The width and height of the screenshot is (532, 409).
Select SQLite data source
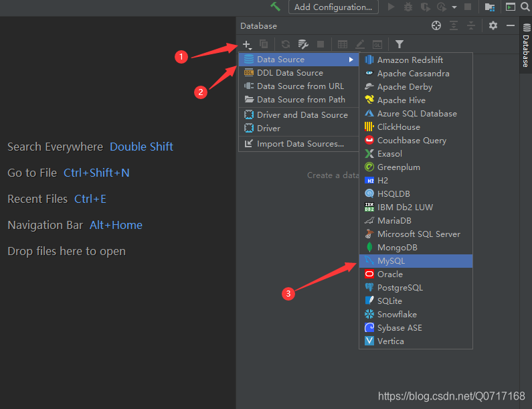(416, 301)
